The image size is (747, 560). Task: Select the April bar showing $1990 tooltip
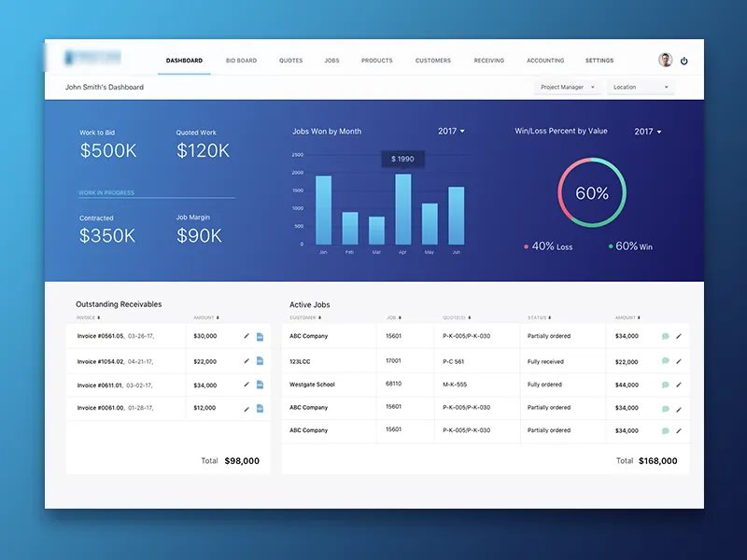pyautogui.click(x=404, y=205)
